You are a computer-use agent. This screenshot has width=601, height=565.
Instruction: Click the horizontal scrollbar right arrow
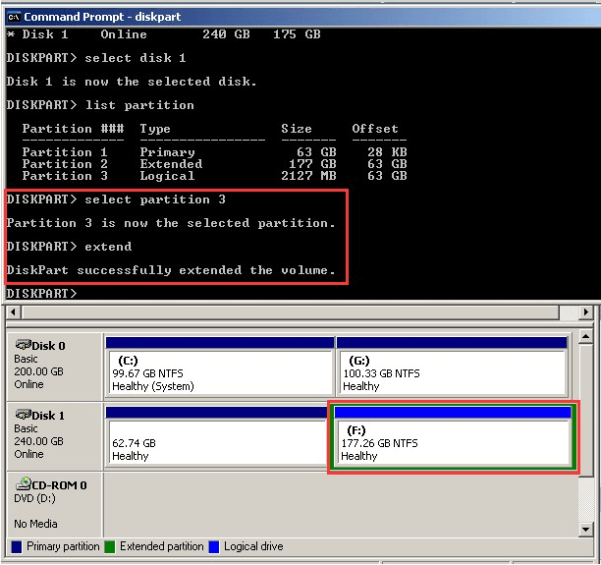pos(585,312)
